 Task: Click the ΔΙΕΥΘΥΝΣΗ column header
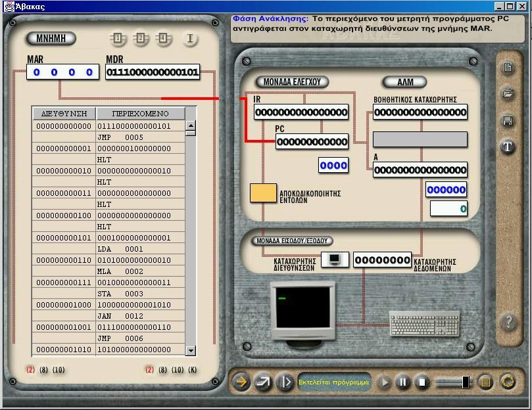coord(64,114)
